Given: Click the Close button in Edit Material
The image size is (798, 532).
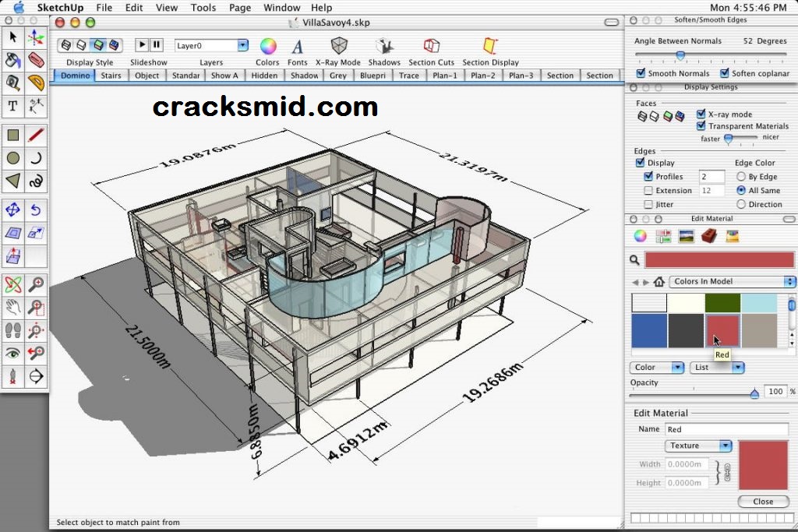Looking at the screenshot, I should (763, 502).
